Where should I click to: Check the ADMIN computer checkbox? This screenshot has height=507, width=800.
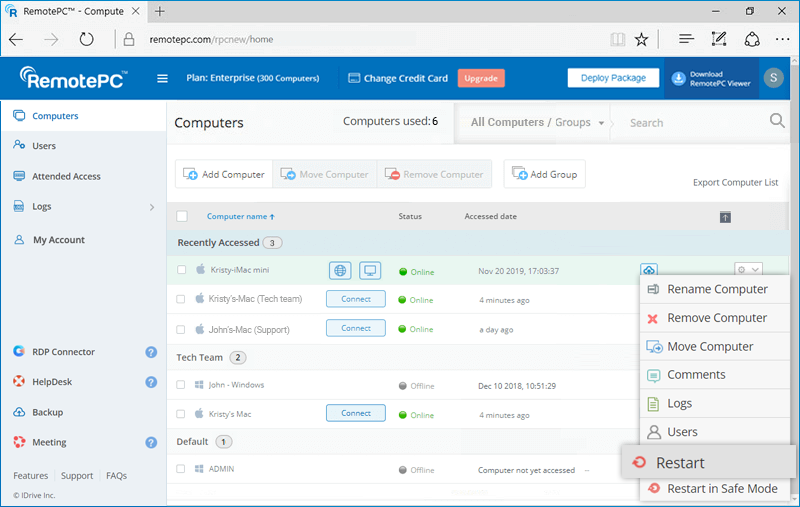(181, 469)
